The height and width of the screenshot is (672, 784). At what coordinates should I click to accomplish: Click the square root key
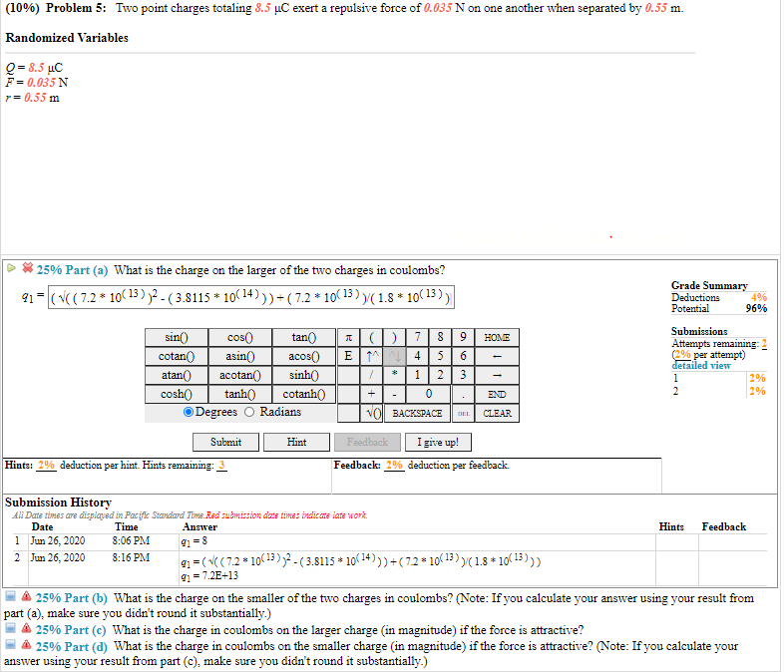pos(371,413)
